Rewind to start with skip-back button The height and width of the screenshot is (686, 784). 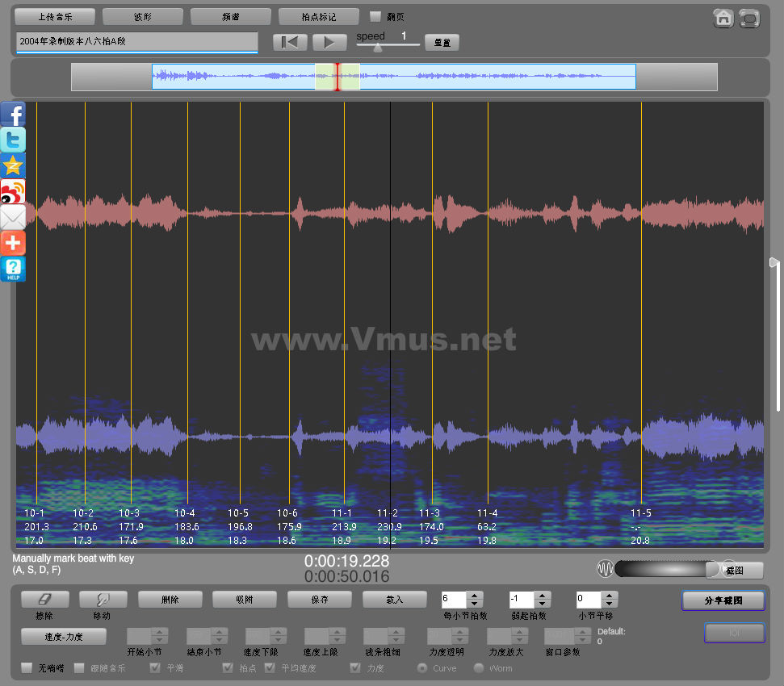pyautogui.click(x=290, y=42)
